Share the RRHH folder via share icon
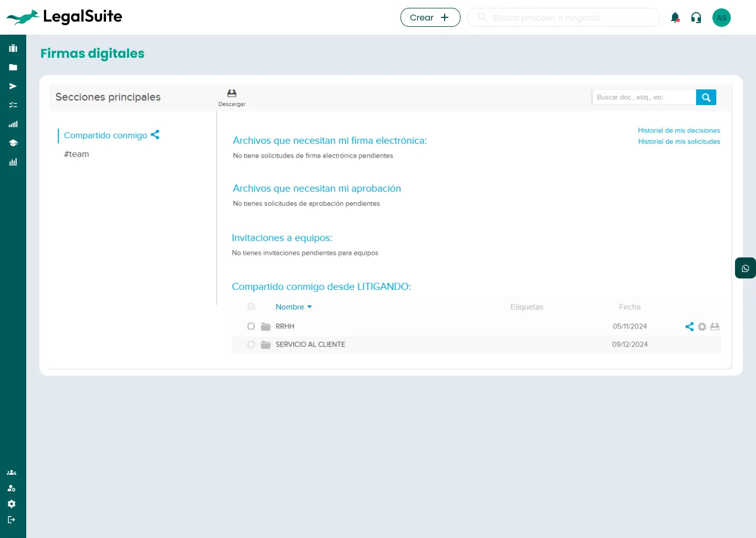 tap(689, 327)
